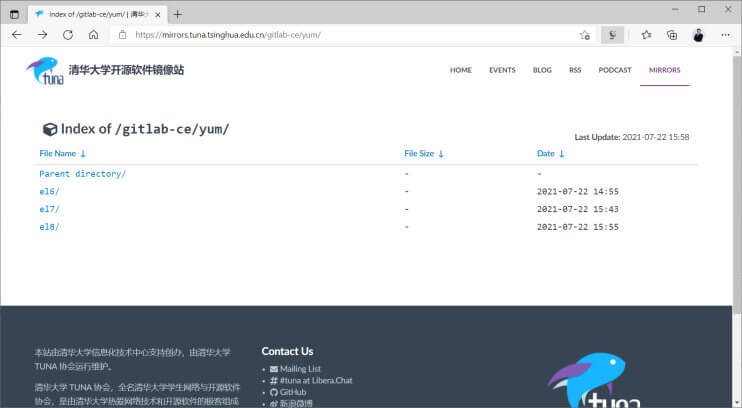Open the BLOG nav item
This screenshot has width=742, height=408.
tap(542, 70)
